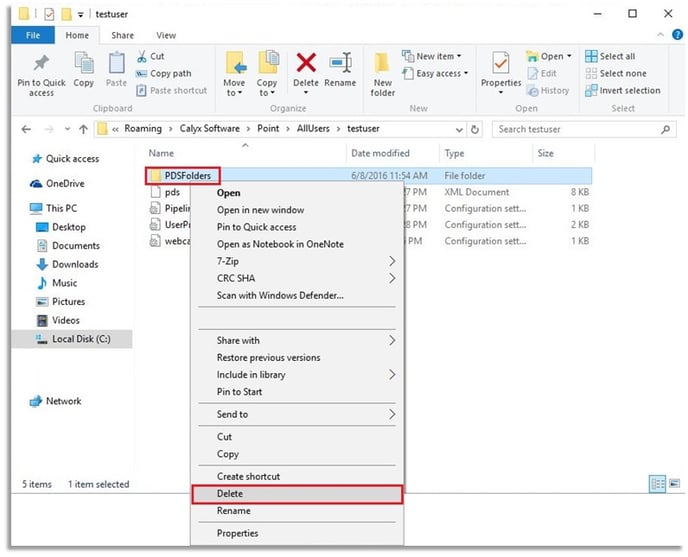
Task: Choose Pin to Start from context menu
Action: click(297, 392)
